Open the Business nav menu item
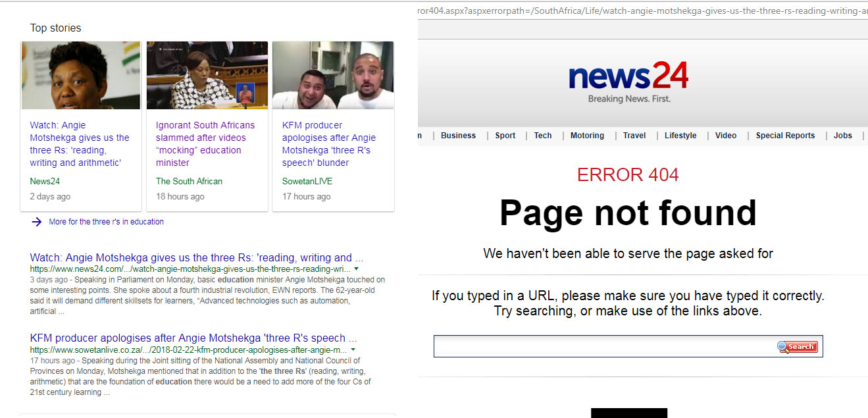 pos(458,136)
